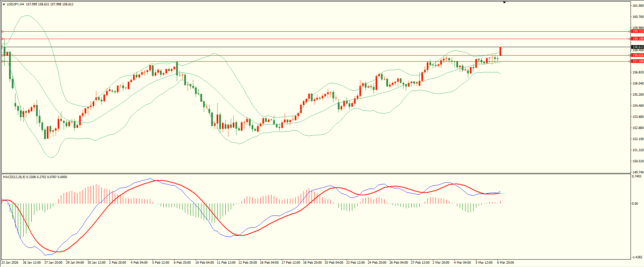Click the latest red candle on the chart
The image size is (644, 267).
[501, 51]
